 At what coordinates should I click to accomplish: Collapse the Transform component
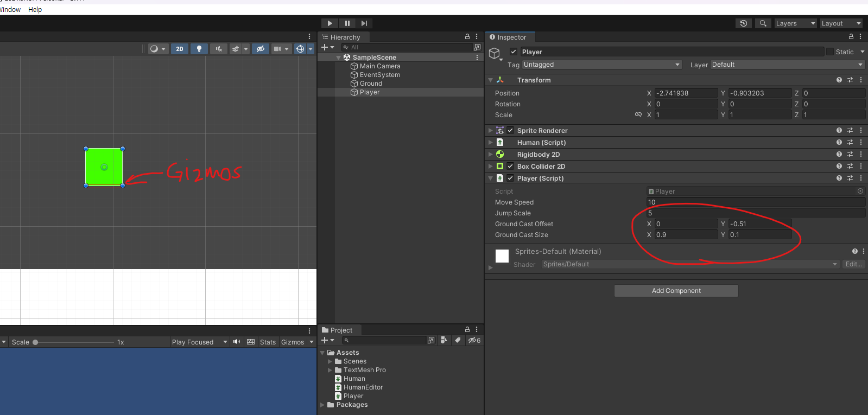pyautogui.click(x=491, y=80)
